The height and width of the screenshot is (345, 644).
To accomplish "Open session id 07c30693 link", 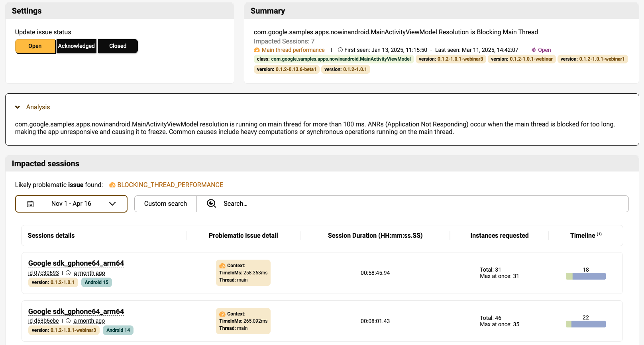I will [x=43, y=273].
